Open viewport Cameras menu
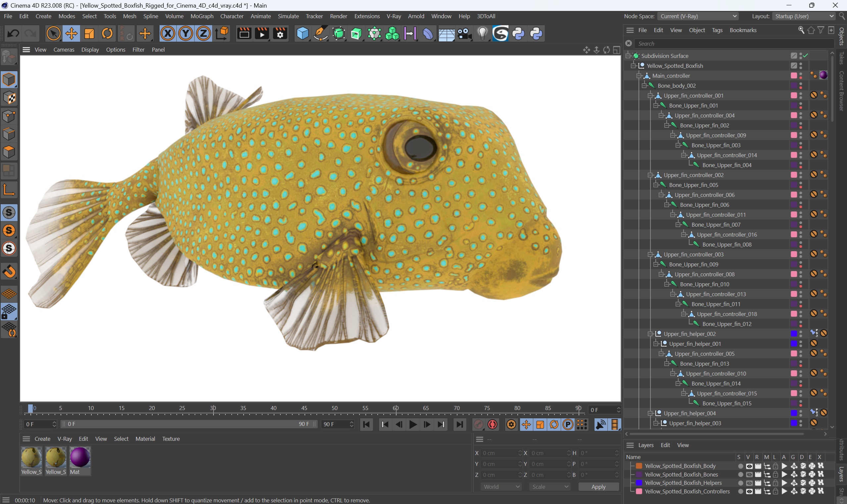This screenshot has height=504, width=847. click(x=64, y=50)
